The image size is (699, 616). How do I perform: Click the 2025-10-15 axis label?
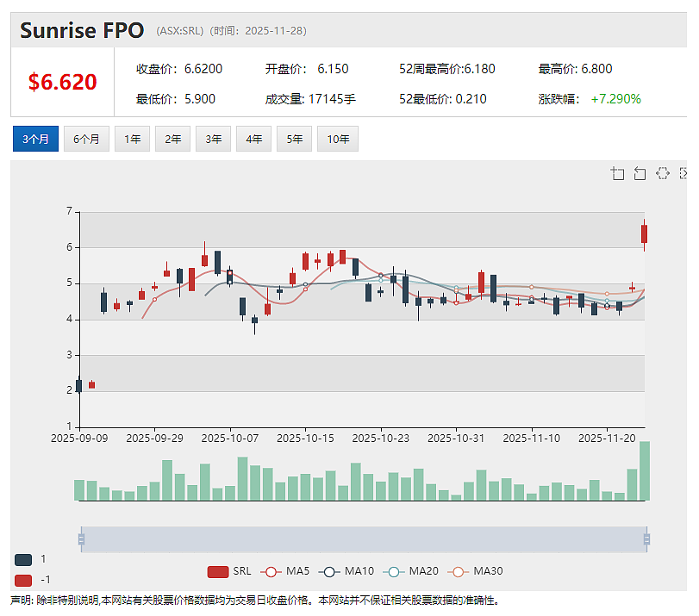click(305, 439)
